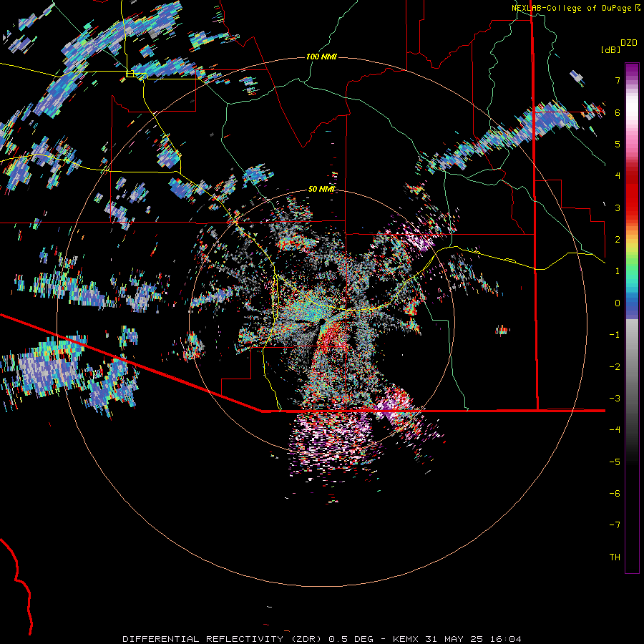Click the [dB] unit label

click(x=610, y=50)
